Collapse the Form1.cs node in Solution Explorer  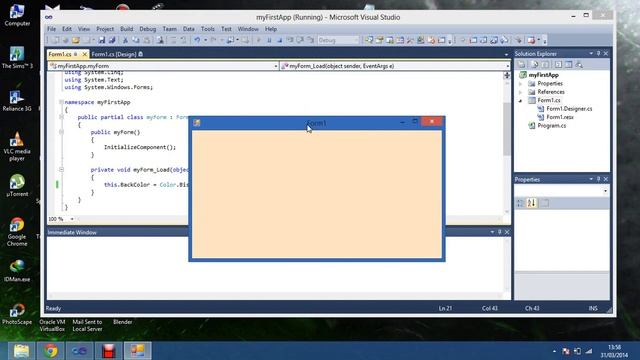(520, 100)
